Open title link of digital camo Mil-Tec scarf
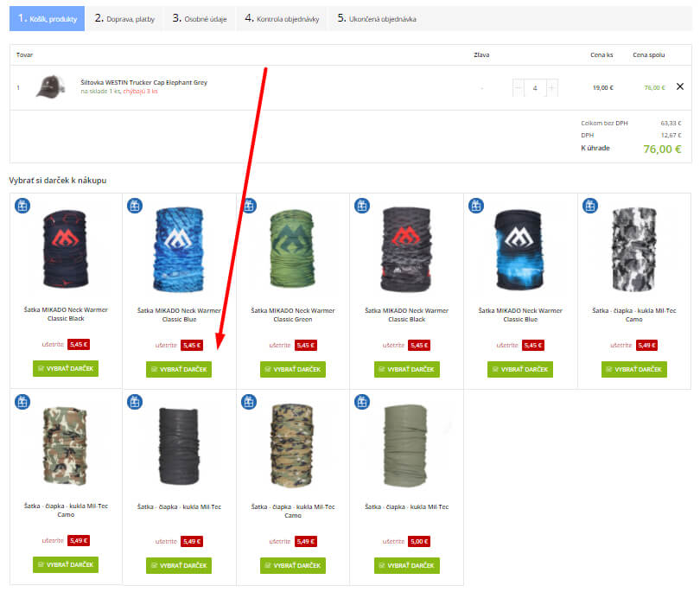700x592 pixels. pyautogui.click(x=293, y=511)
